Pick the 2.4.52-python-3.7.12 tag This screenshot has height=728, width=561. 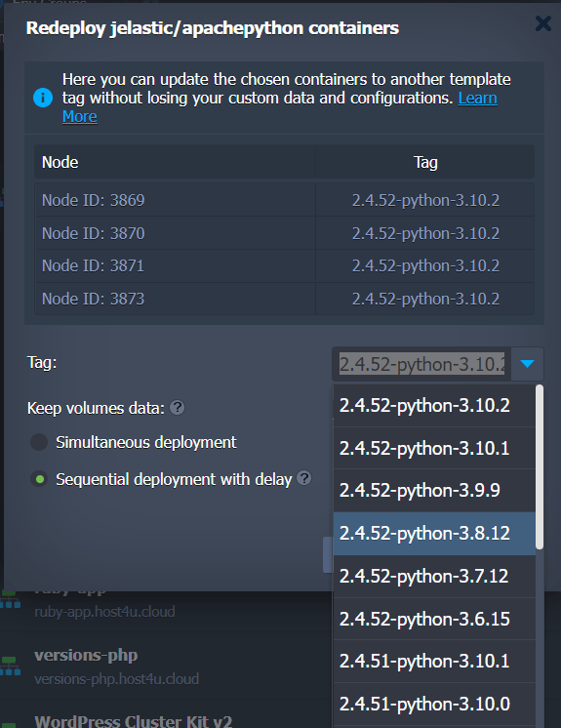tap(434, 576)
